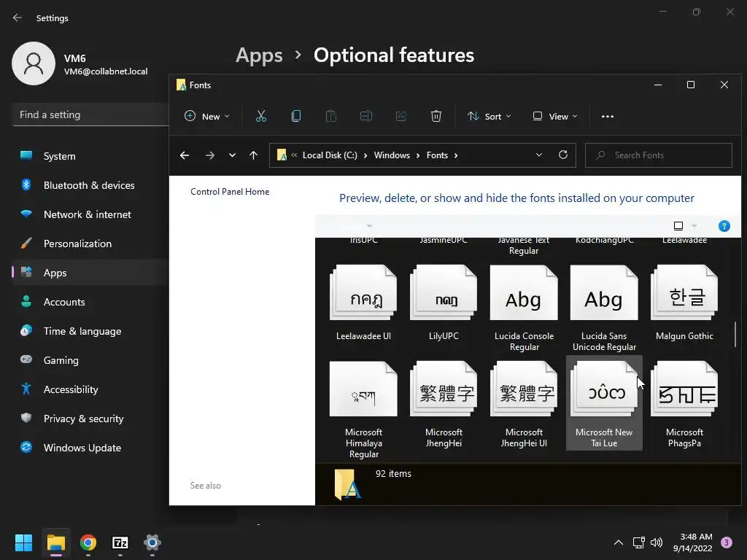Open File Explorer from taskbar
Image resolution: width=747 pixels, height=560 pixels.
click(55, 542)
